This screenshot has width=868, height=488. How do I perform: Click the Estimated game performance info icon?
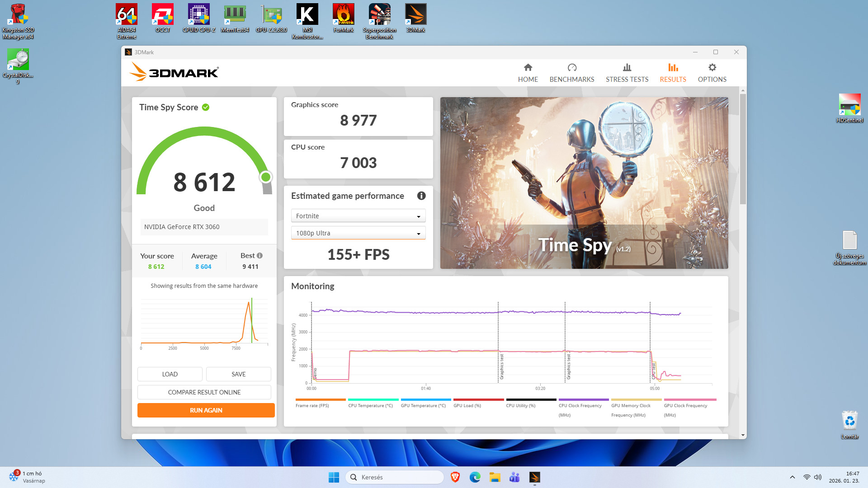421,196
